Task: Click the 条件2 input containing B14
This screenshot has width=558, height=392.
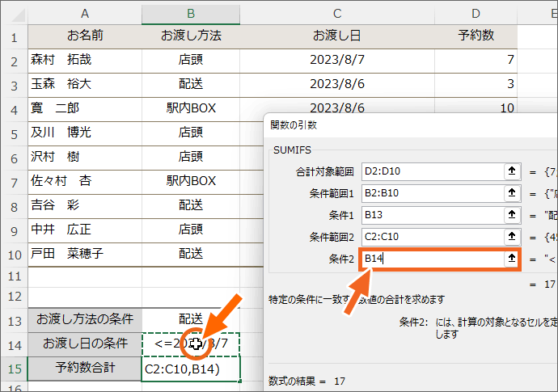Action: pyautogui.click(x=433, y=259)
